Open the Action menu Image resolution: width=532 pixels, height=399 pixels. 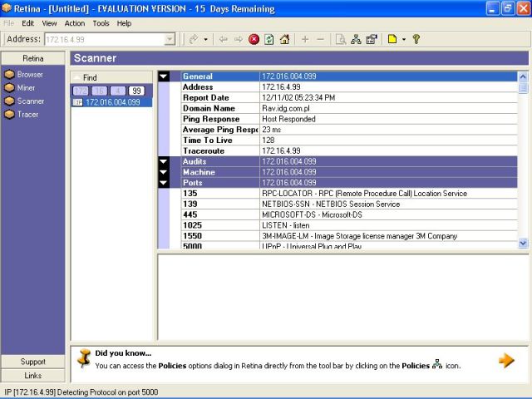pyautogui.click(x=75, y=23)
